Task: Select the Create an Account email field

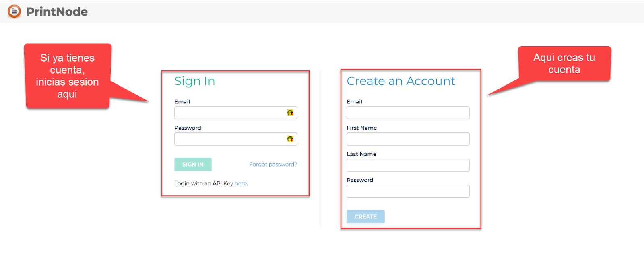Action: coord(408,113)
